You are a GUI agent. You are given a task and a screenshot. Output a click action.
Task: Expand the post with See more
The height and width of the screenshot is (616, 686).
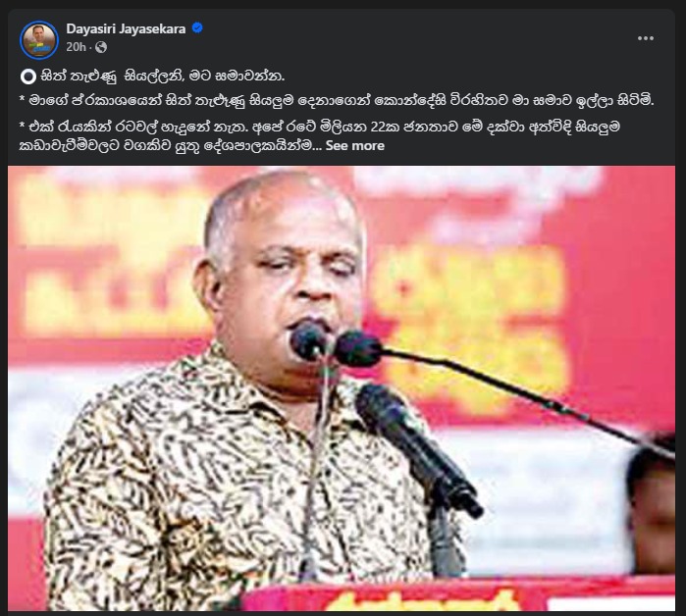point(355,145)
